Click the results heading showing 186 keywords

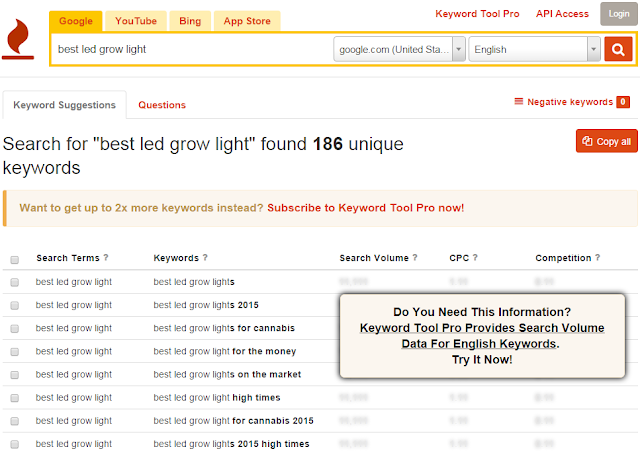203,156
